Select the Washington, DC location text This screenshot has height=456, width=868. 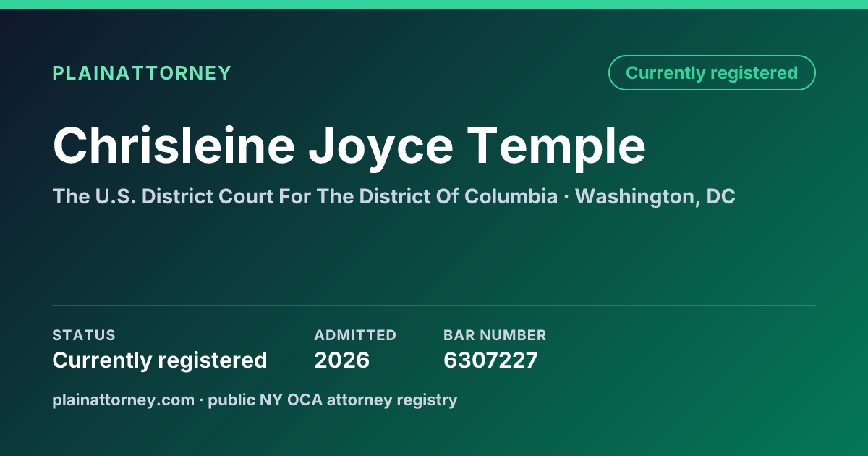(655, 198)
